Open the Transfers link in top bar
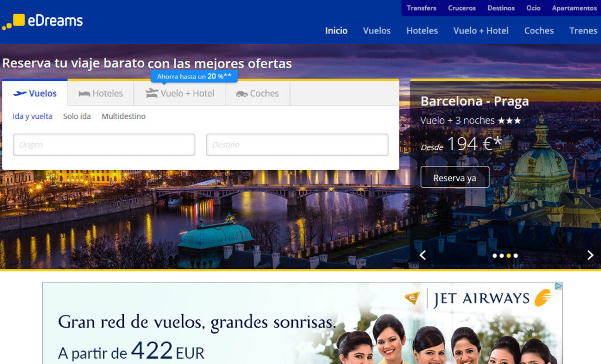 (x=421, y=8)
